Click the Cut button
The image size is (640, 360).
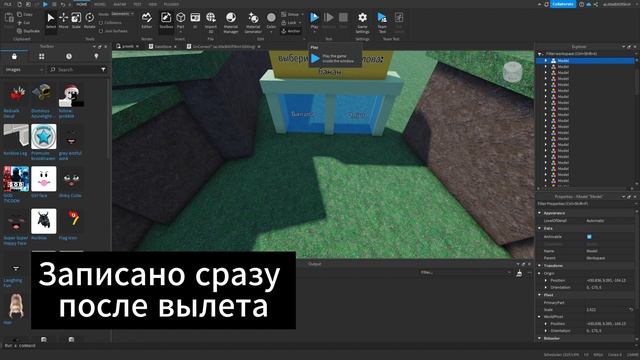[x=24, y=22]
